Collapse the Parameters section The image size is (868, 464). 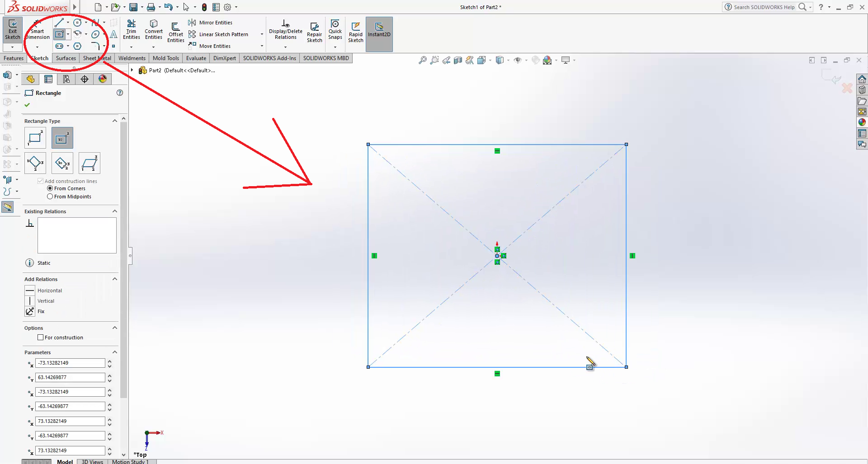(115, 352)
